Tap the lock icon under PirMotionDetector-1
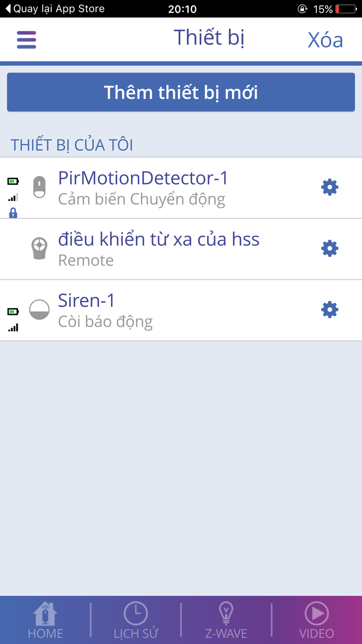 click(13, 213)
